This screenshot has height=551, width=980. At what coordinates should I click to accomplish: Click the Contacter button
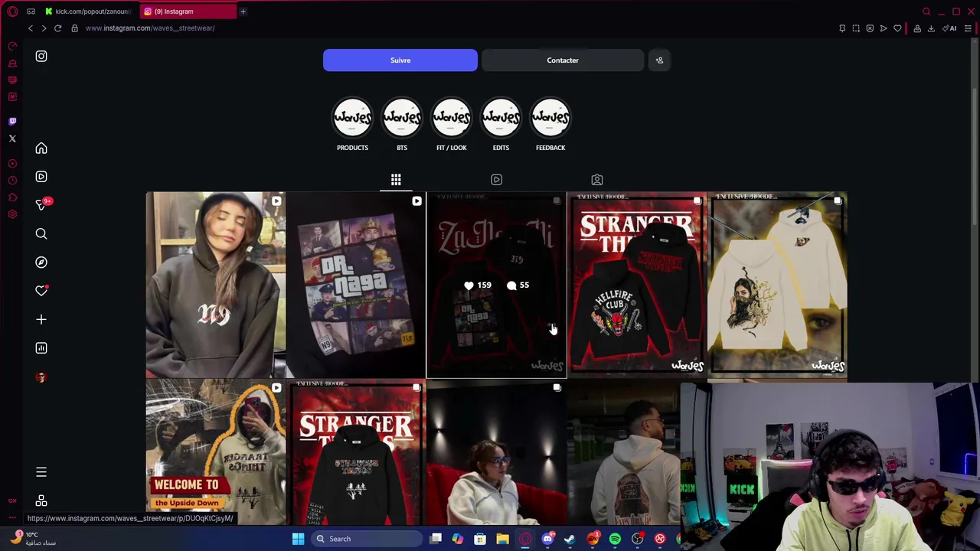click(563, 60)
